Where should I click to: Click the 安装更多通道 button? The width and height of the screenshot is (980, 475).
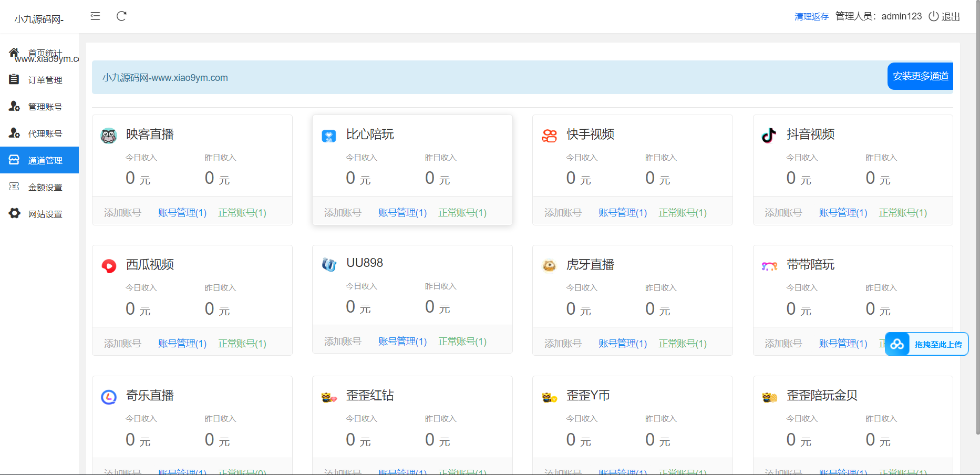tap(920, 76)
